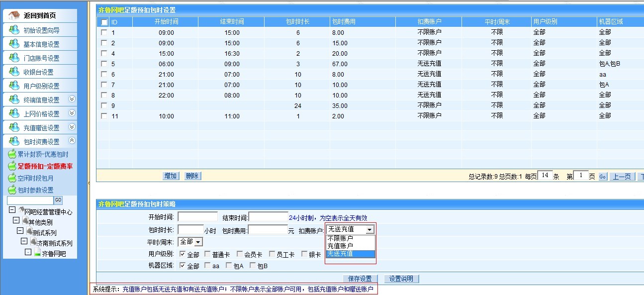Screen dimensions: 644x295
Task: Check the 包A machine area checkbox
Action: [228, 266]
